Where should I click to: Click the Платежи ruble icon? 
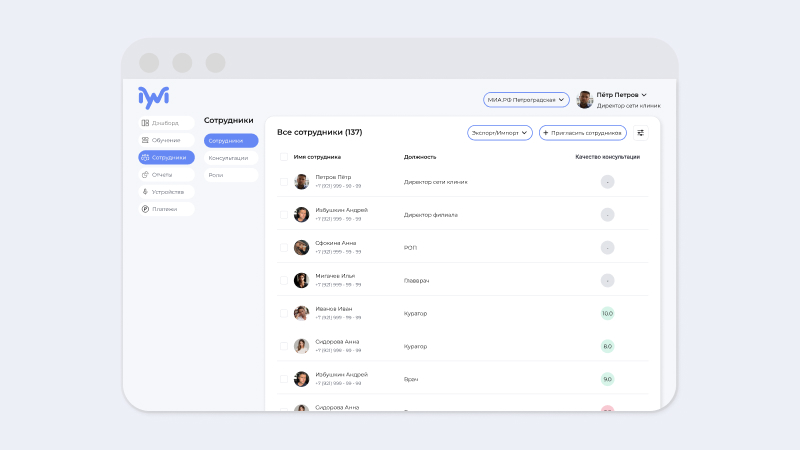coord(145,209)
